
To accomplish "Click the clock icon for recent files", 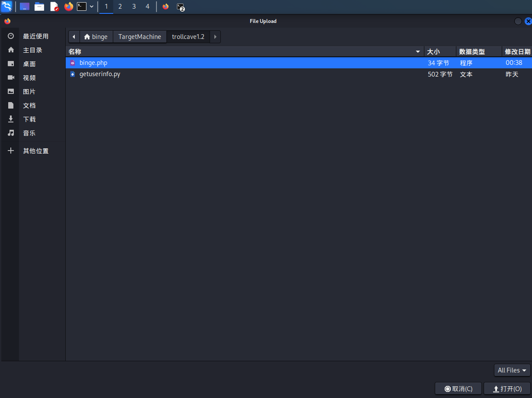I will (x=11, y=36).
